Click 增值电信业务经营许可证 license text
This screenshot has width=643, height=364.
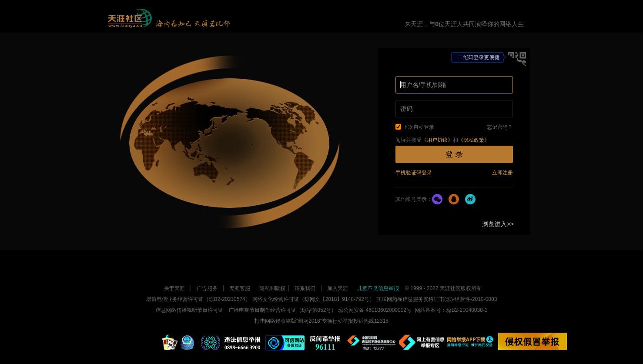(x=198, y=299)
